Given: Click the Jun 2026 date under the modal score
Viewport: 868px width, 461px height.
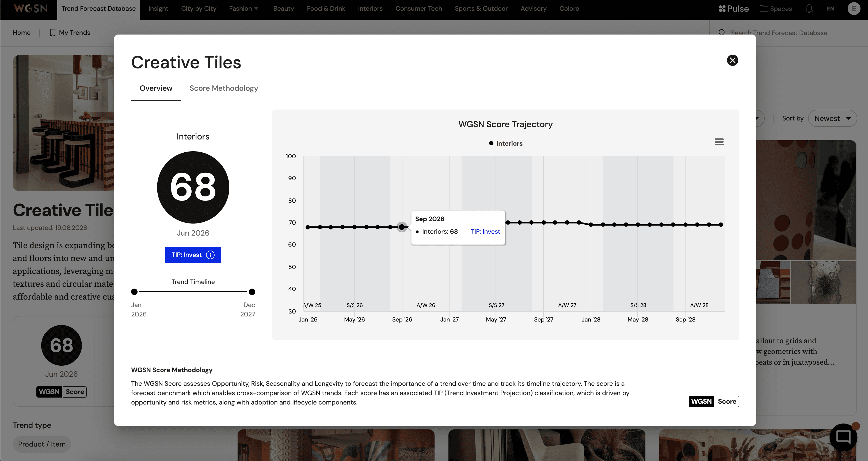Looking at the screenshot, I should (193, 233).
